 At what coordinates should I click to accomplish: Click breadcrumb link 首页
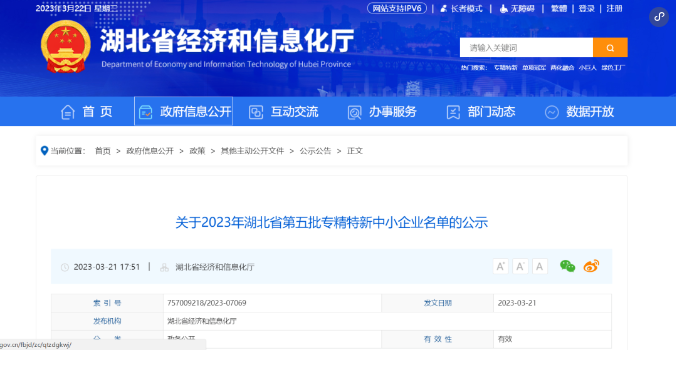103,151
